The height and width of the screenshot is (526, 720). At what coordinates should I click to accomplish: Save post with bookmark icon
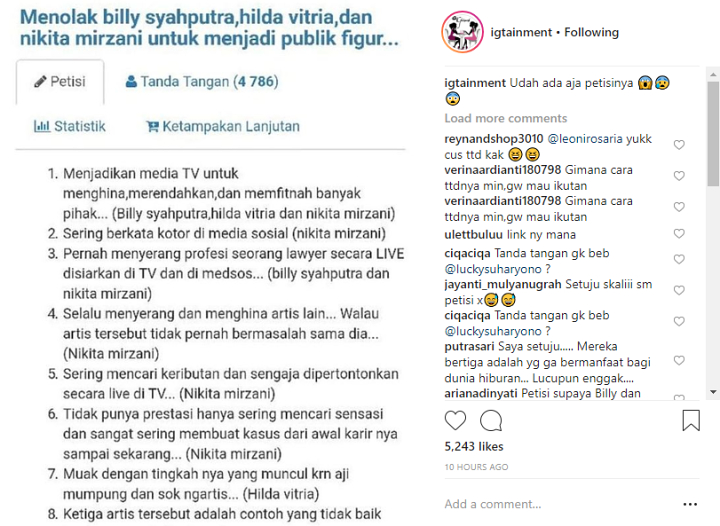tap(691, 420)
